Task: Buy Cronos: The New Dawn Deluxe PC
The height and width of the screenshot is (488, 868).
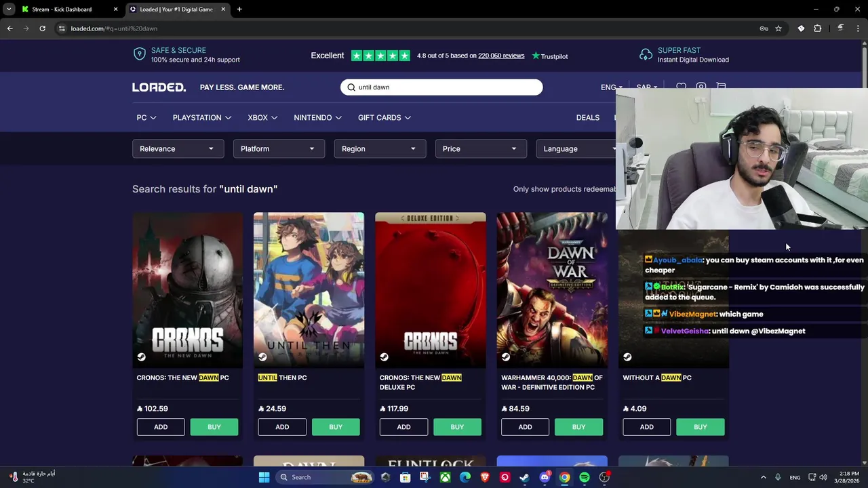Action: click(x=457, y=427)
